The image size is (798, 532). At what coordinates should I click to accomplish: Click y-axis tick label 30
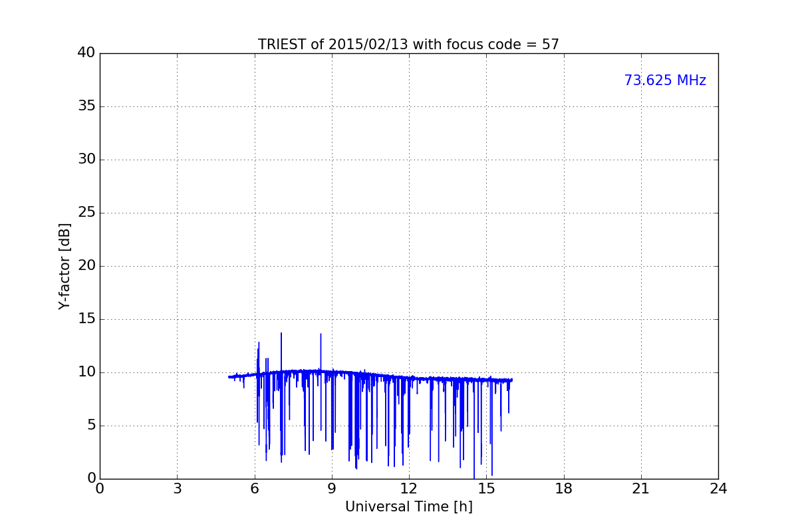click(x=86, y=160)
